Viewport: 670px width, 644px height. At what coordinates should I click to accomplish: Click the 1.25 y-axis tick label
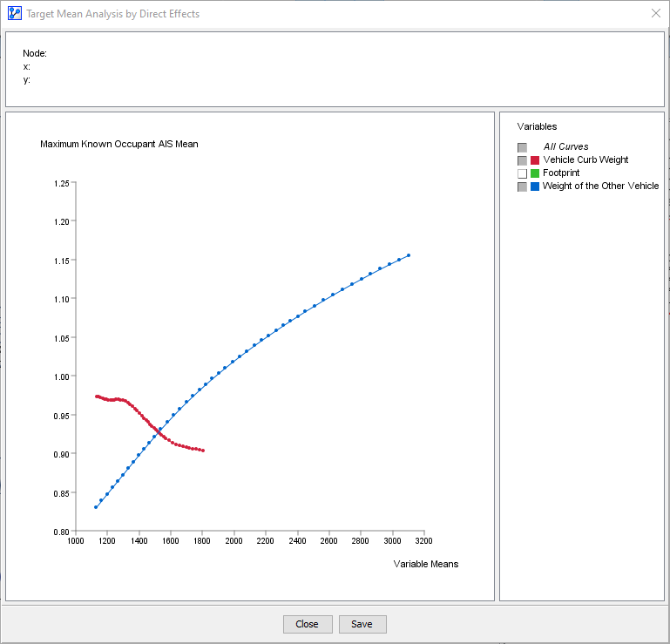pyautogui.click(x=62, y=184)
